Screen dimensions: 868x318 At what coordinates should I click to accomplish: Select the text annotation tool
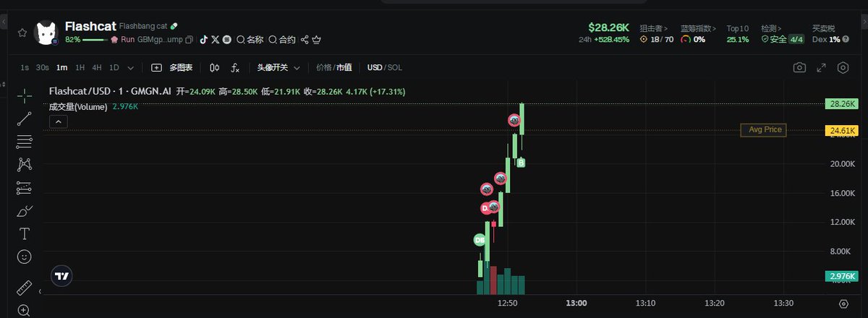(x=25, y=233)
